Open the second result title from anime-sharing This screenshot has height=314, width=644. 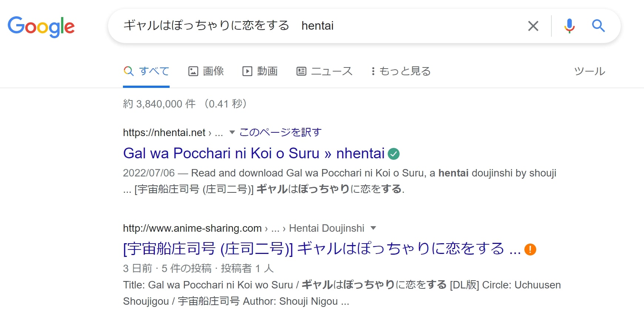point(322,249)
